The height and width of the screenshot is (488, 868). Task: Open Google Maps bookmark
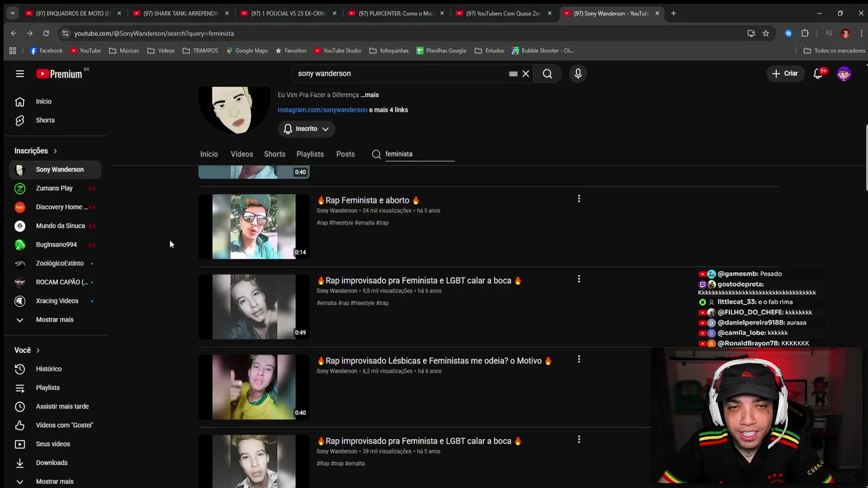tap(247, 51)
